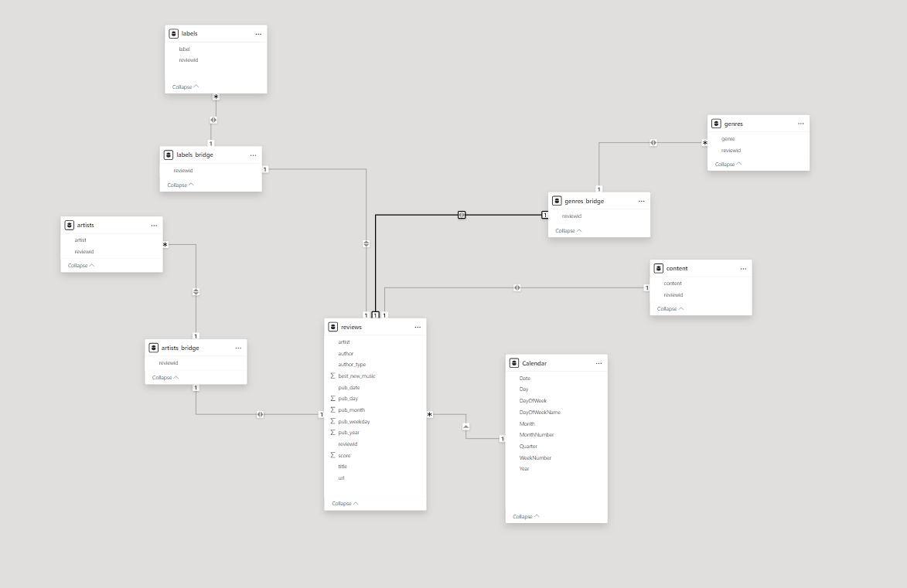This screenshot has width=907, height=588.
Task: Open the labels_bridge table options menu
Action: pos(253,155)
